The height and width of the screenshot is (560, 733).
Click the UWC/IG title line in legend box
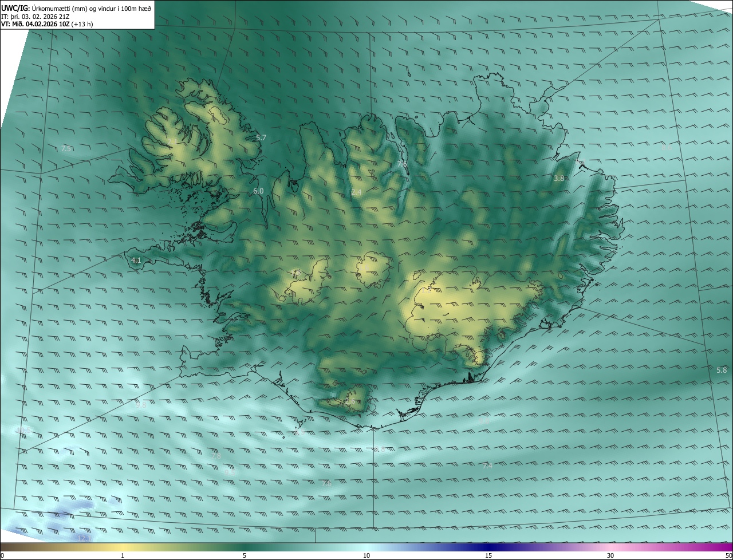coord(76,8)
